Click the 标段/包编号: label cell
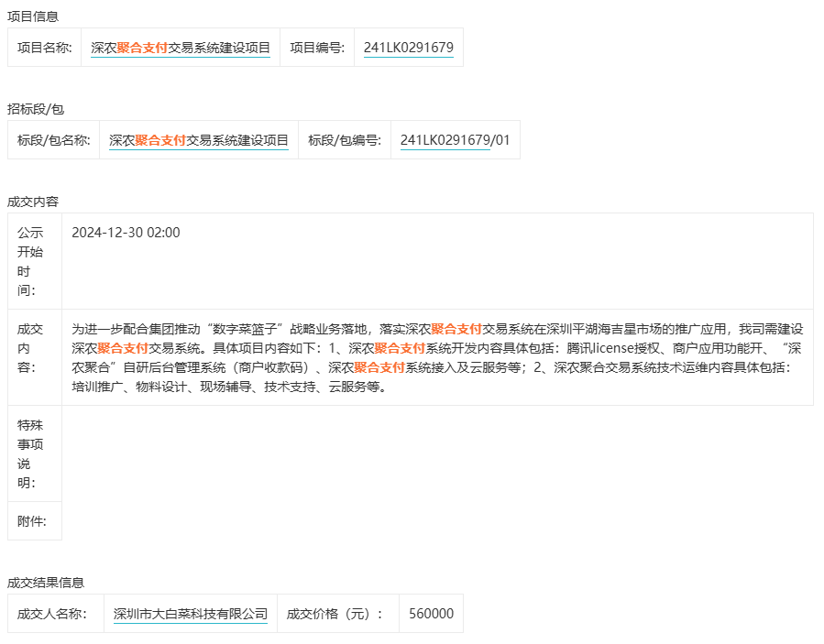The width and height of the screenshot is (824, 644). (x=345, y=140)
